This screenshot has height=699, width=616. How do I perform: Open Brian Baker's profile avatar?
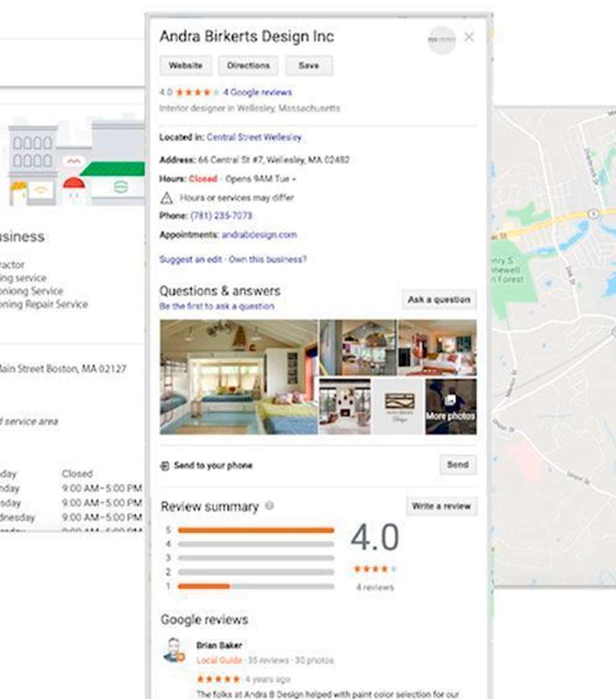[x=174, y=650]
